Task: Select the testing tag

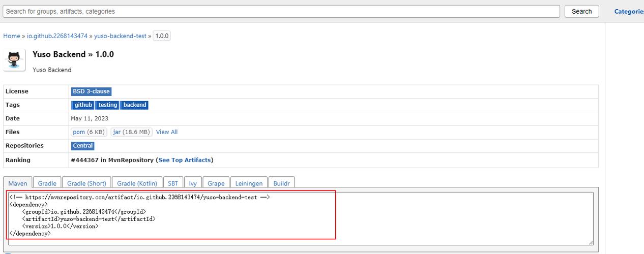Action: tap(107, 105)
